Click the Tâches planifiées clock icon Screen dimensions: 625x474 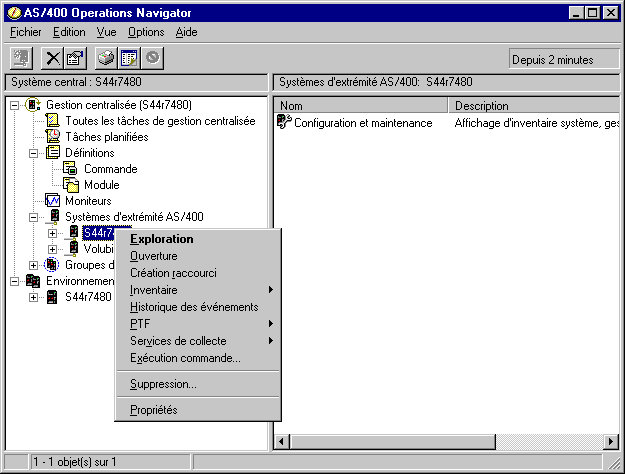53,137
